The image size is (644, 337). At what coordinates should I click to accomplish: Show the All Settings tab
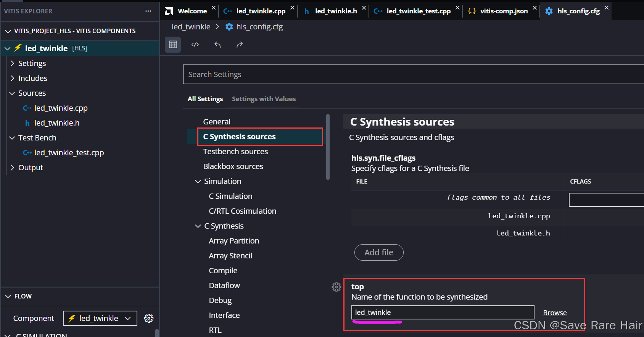pyautogui.click(x=205, y=99)
